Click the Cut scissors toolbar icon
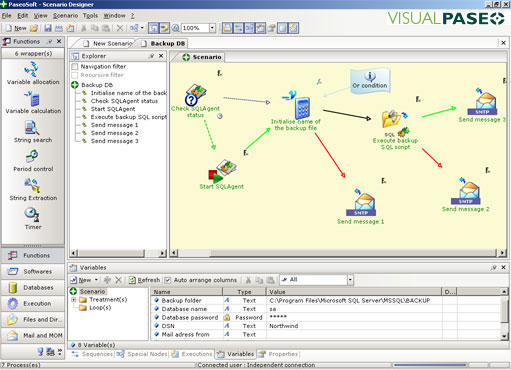This screenshot has height=370, width=511. coord(84,28)
